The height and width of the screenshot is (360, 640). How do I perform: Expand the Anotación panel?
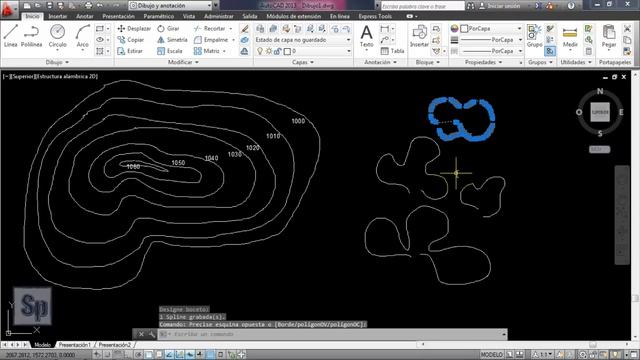click(x=380, y=62)
